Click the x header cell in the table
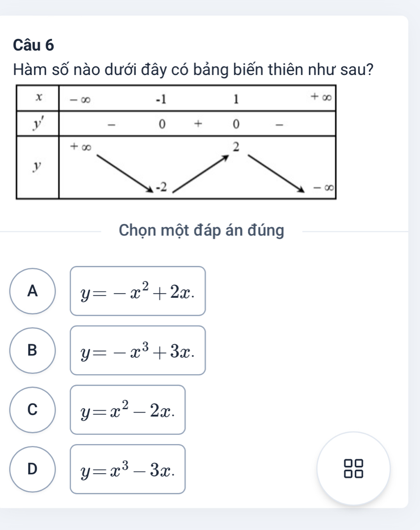420x530 pixels. click(38, 98)
